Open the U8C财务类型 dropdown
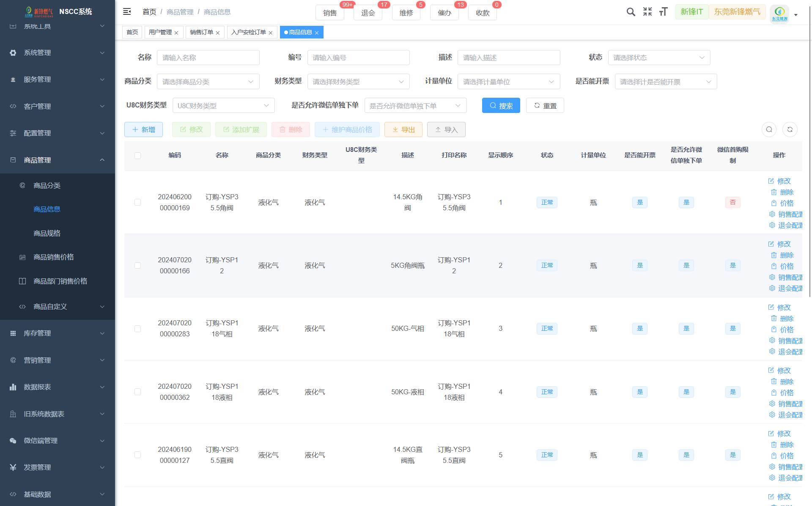Viewport: 812px width, 506px height. pyautogui.click(x=223, y=106)
